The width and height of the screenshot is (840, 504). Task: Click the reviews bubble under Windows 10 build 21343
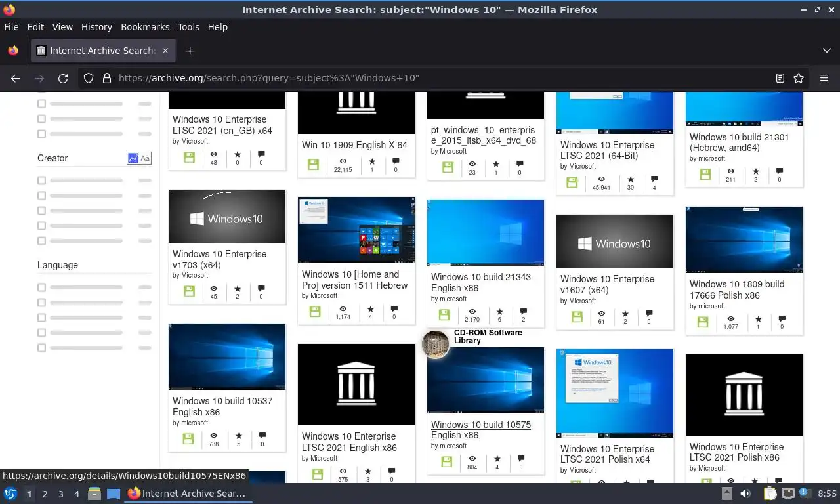click(x=523, y=312)
